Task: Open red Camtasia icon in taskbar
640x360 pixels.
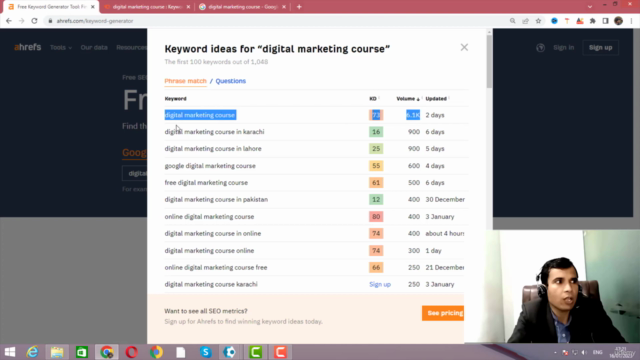Action: tap(280, 352)
